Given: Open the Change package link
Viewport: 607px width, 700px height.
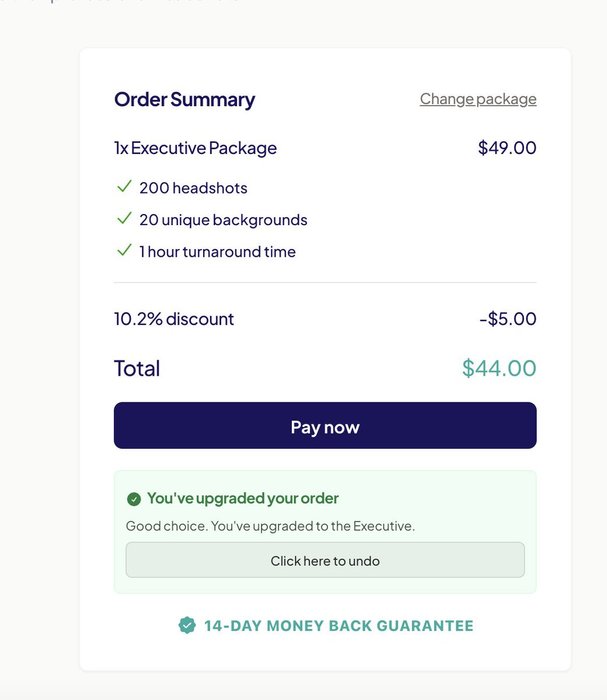Looking at the screenshot, I should [x=478, y=99].
